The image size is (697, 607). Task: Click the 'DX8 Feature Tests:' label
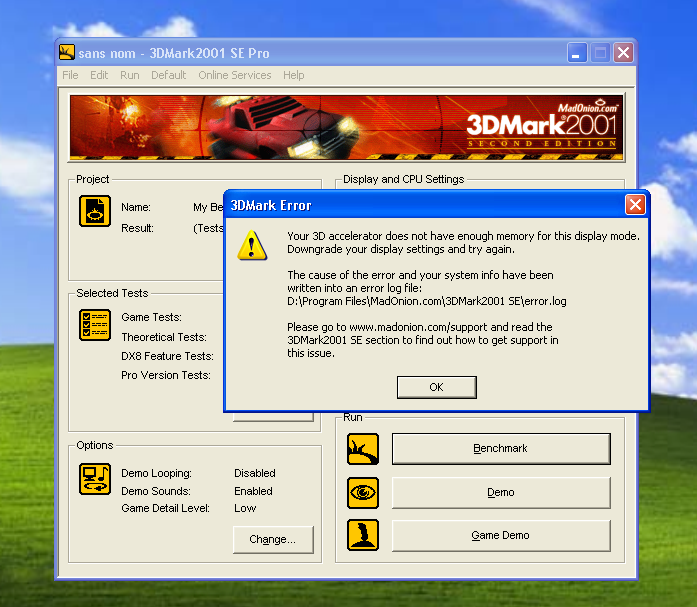click(167, 356)
